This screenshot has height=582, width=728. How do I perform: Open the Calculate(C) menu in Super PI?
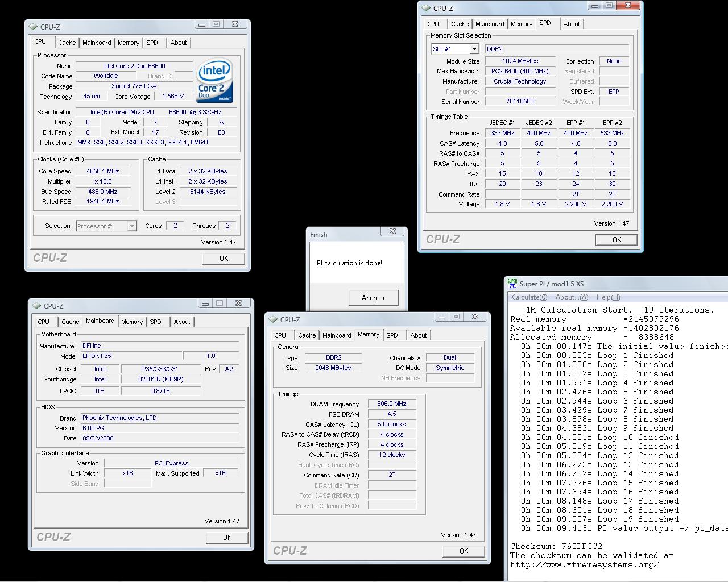coord(529,297)
